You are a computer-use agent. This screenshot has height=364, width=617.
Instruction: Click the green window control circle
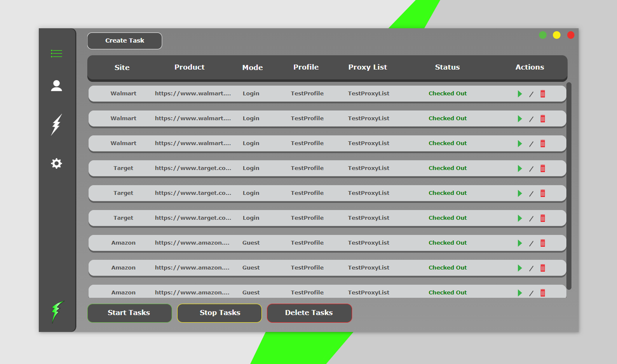pyautogui.click(x=543, y=35)
